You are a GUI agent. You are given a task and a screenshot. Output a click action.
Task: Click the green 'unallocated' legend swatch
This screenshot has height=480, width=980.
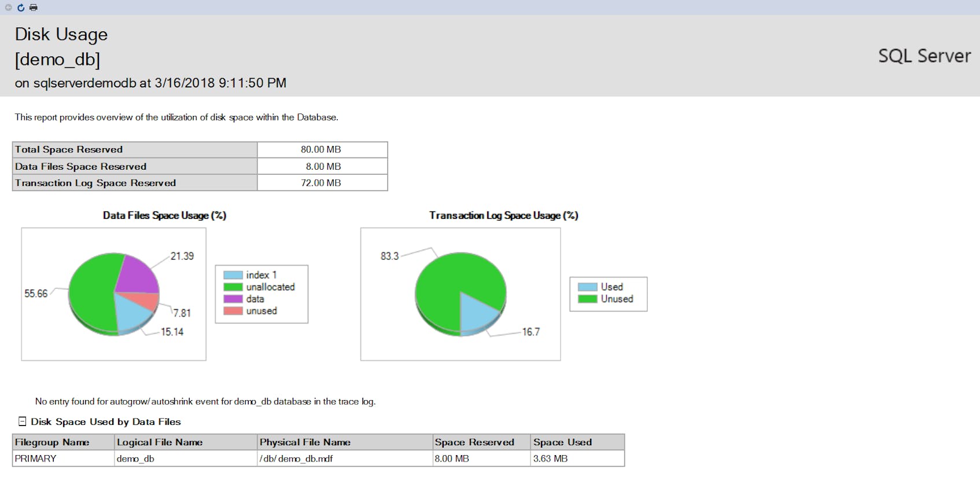pos(233,287)
